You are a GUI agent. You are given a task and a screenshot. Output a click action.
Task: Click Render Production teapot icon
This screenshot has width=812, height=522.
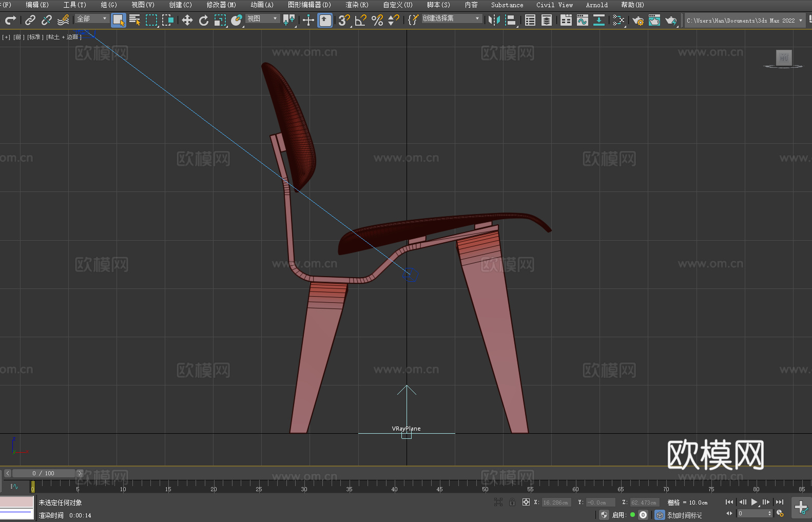[671, 20]
